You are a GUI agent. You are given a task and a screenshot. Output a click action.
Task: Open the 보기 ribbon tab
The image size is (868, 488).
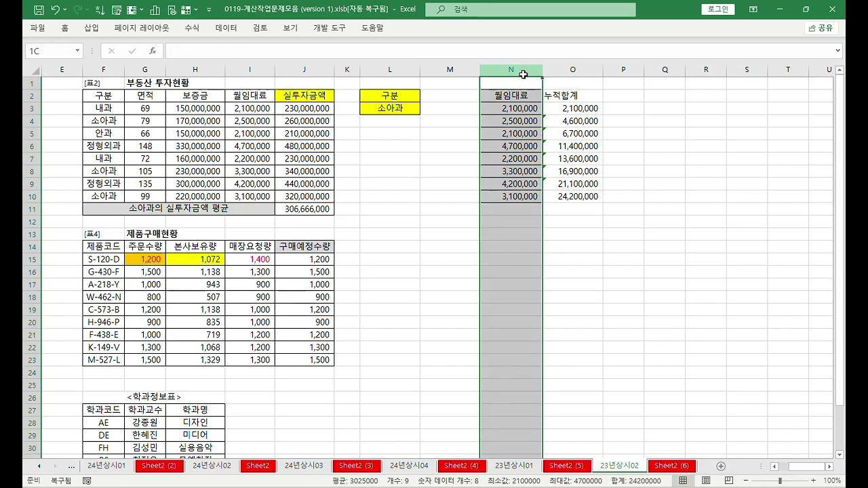click(x=290, y=28)
